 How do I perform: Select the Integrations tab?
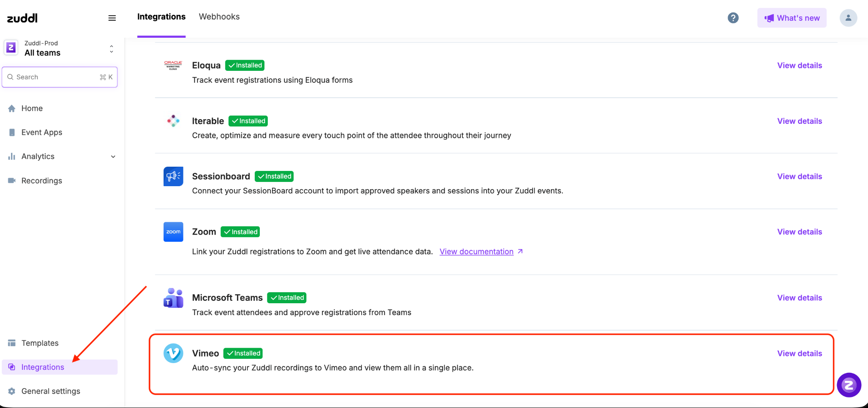tap(161, 17)
